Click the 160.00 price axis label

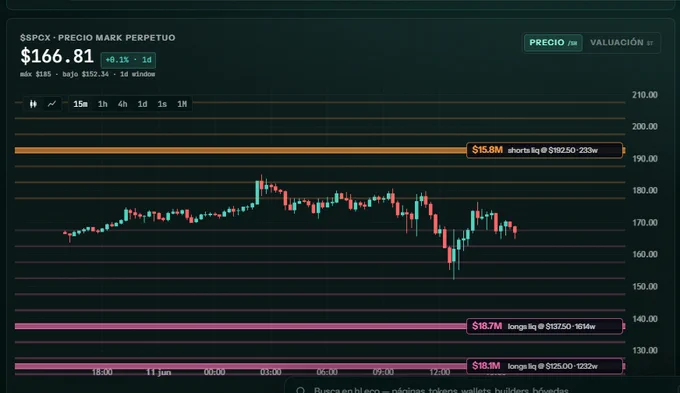tap(644, 254)
